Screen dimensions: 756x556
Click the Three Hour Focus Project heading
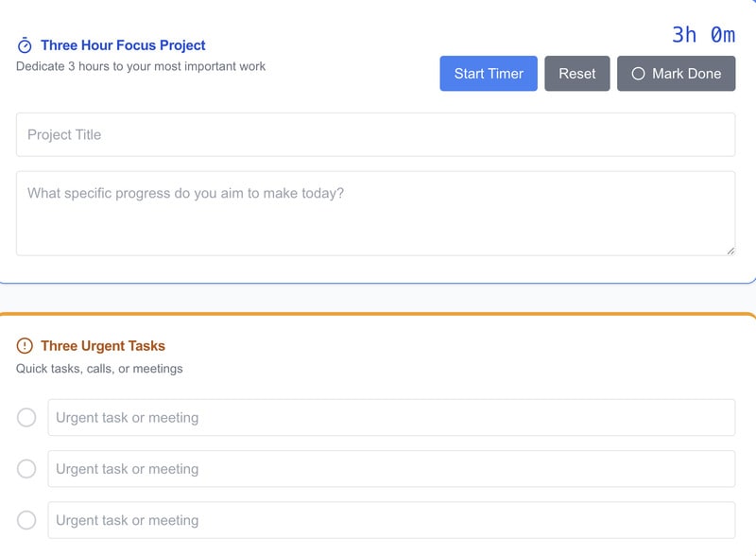(123, 45)
